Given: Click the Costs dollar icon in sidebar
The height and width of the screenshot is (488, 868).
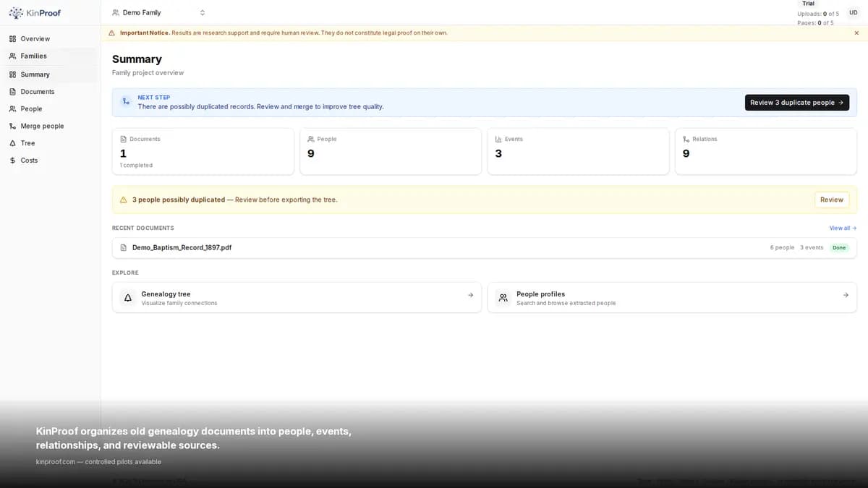Looking at the screenshot, I should click(x=12, y=160).
